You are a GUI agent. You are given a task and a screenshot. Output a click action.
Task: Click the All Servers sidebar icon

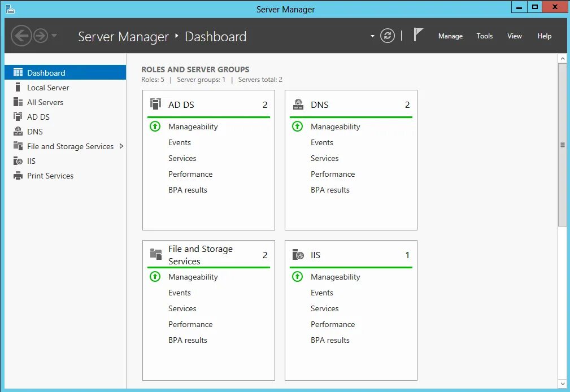(18, 102)
